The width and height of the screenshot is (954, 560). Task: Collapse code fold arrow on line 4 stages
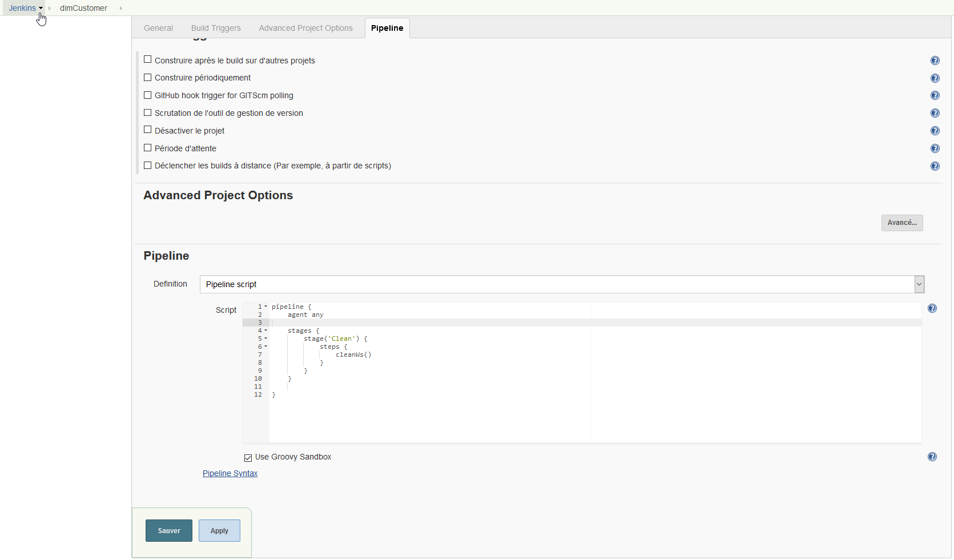(265, 331)
